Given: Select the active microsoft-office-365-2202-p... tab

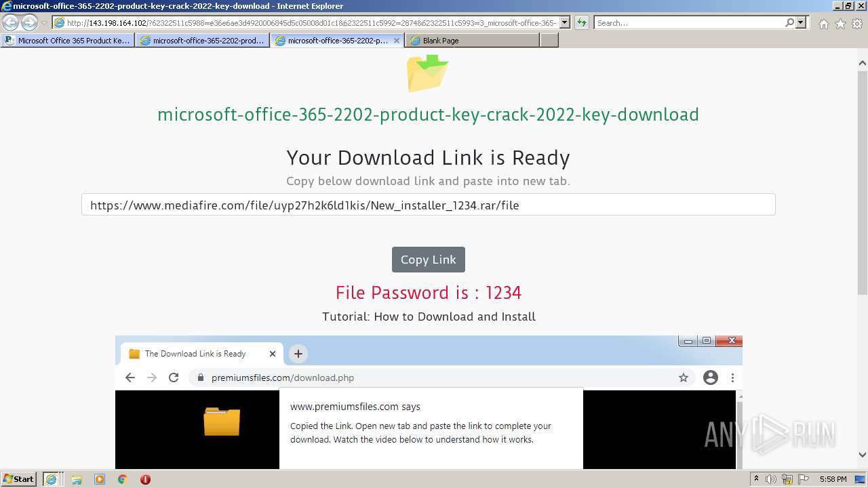Looking at the screenshot, I should pos(338,41).
